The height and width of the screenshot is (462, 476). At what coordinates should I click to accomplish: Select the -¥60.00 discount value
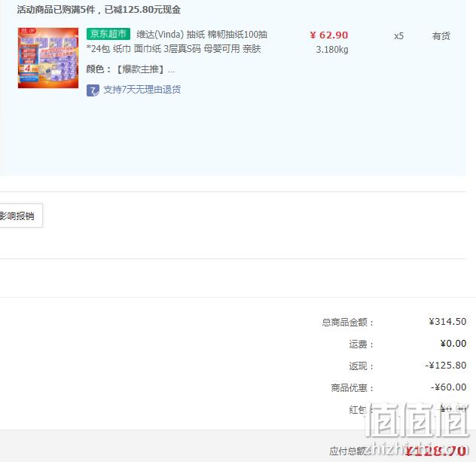coord(448,387)
